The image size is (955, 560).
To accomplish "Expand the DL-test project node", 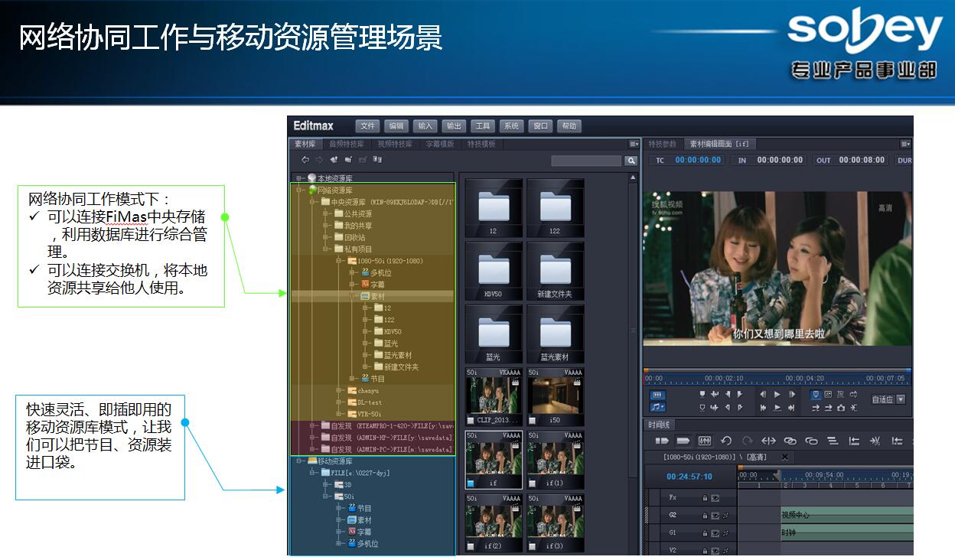I will 339,402.
